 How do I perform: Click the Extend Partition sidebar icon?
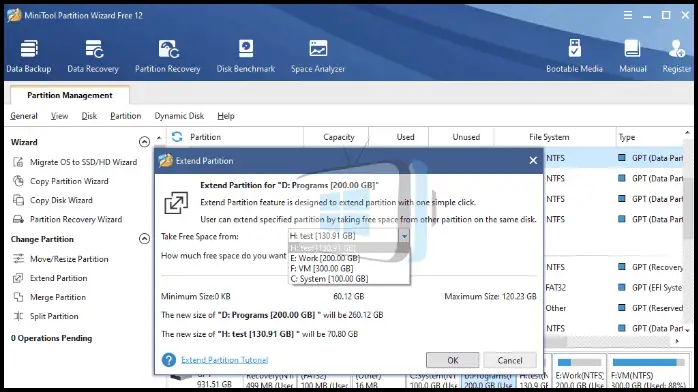(18, 278)
